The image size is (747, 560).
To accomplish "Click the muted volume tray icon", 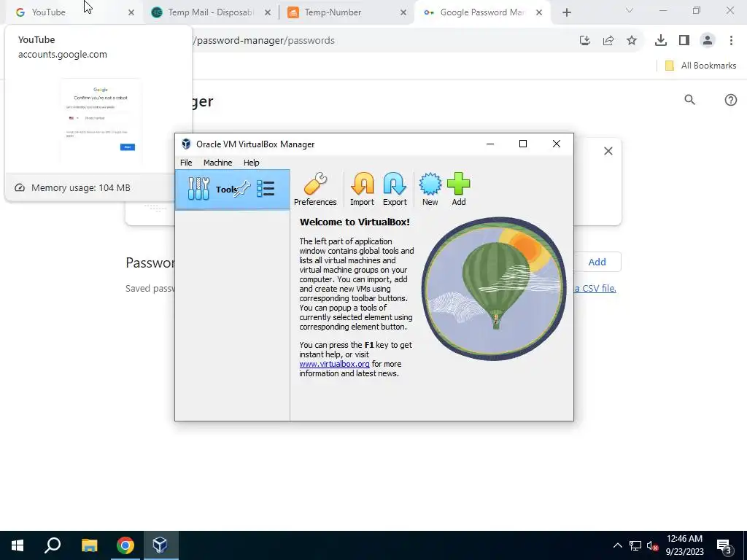I will click(x=652, y=545).
